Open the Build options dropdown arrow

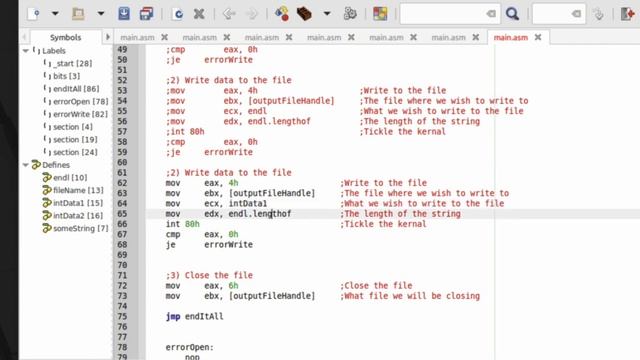[x=327, y=14]
